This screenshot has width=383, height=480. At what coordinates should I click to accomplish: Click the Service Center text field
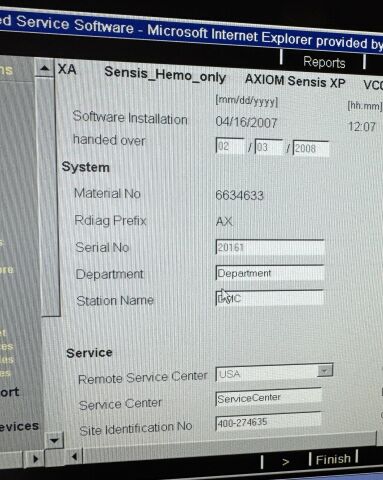click(269, 398)
